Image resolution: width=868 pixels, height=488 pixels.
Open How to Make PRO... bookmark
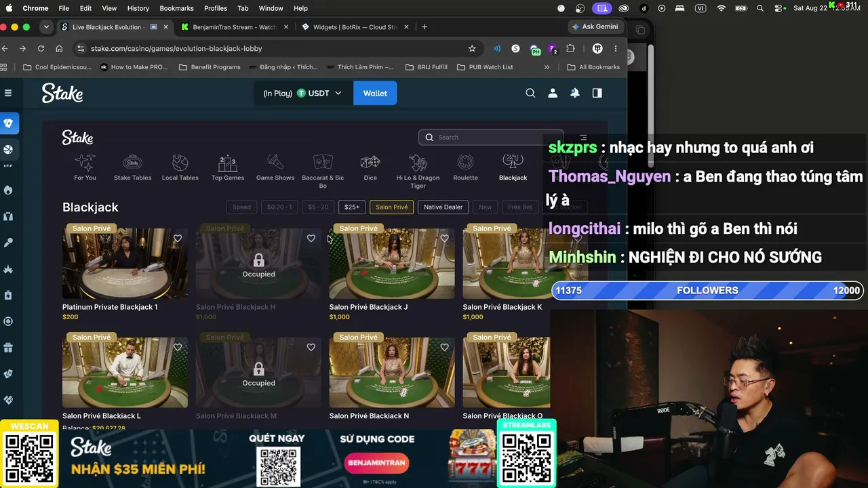(x=133, y=67)
